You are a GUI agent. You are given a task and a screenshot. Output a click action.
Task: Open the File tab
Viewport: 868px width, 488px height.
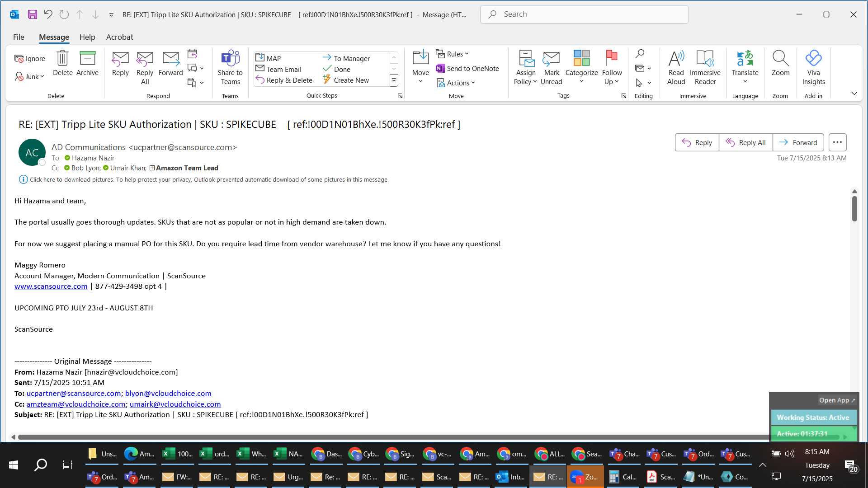[x=19, y=37]
